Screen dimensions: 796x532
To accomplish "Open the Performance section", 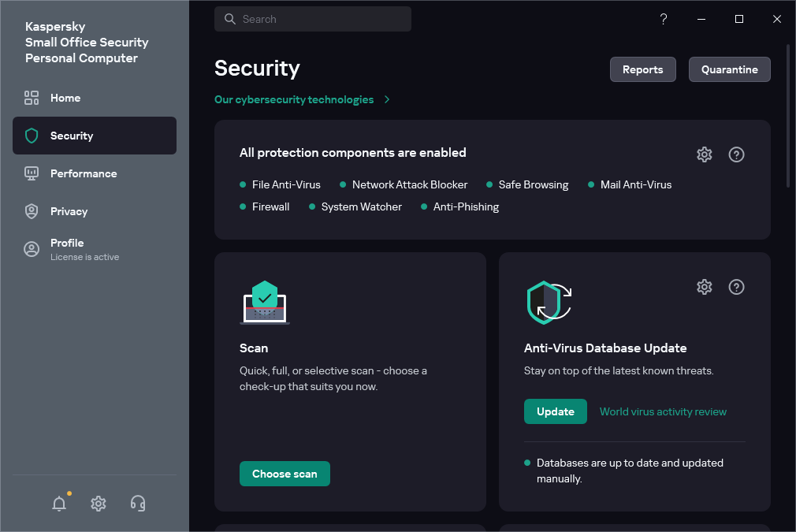I will coord(95,173).
